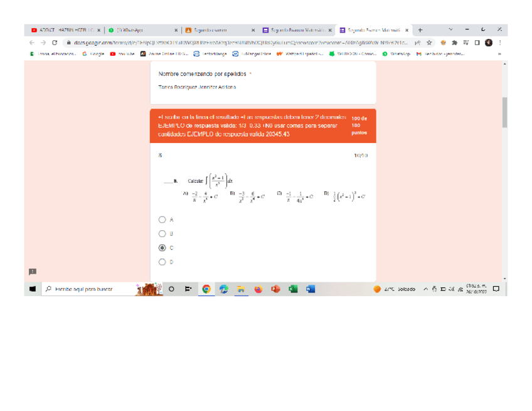Show more bookmarks with double chevron

point(499,53)
